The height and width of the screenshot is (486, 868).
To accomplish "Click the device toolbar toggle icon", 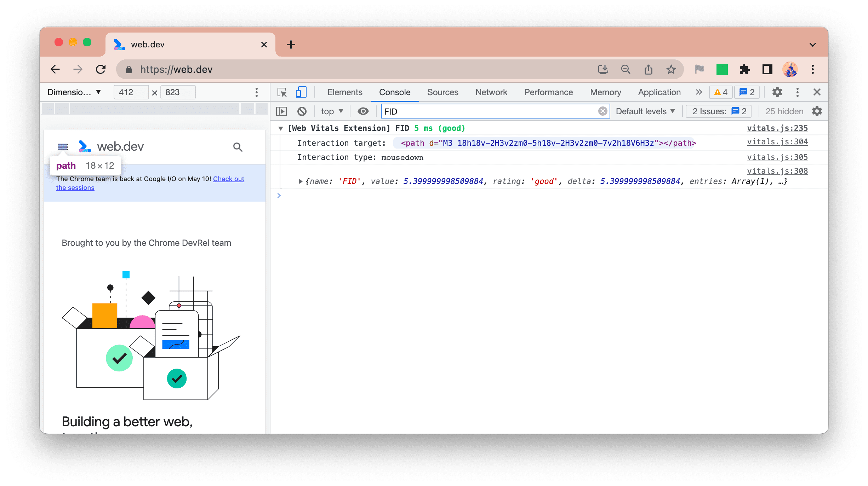I will pyautogui.click(x=301, y=92).
